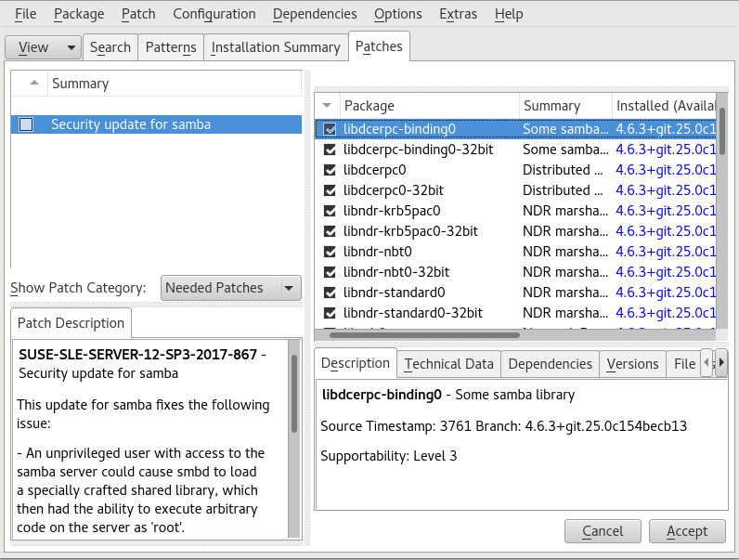Uncheck the libdcerpc-binding0 package checkbox
This screenshot has width=739, height=560.
coord(329,129)
